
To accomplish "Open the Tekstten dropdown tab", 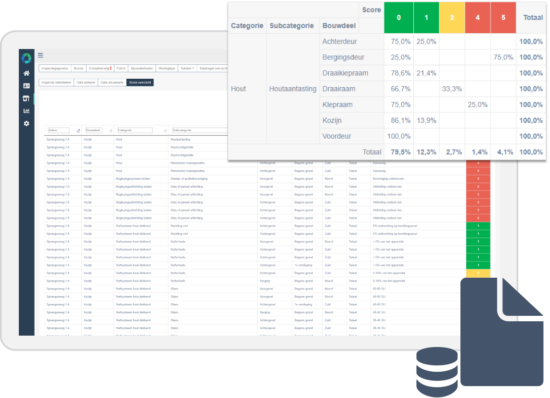I will point(187,68).
